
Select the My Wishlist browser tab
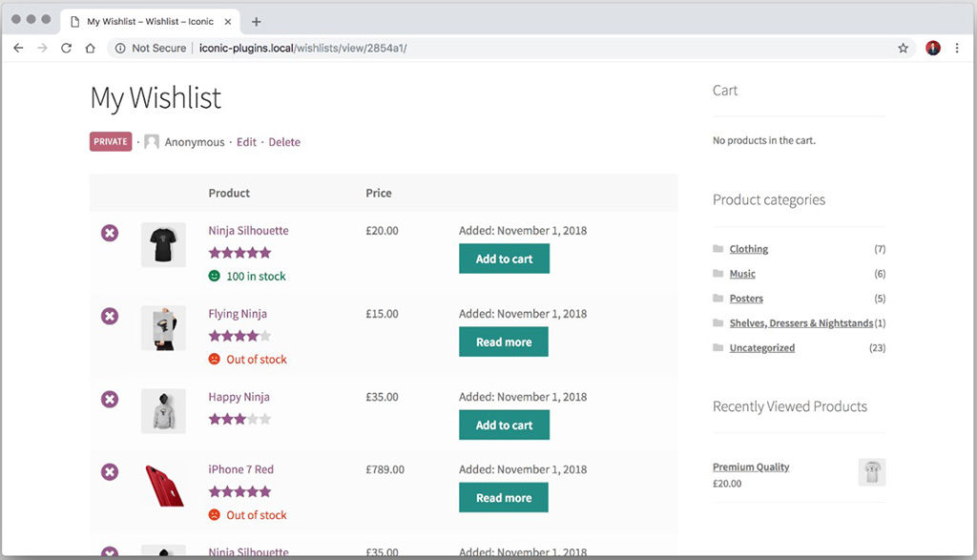coord(150,21)
